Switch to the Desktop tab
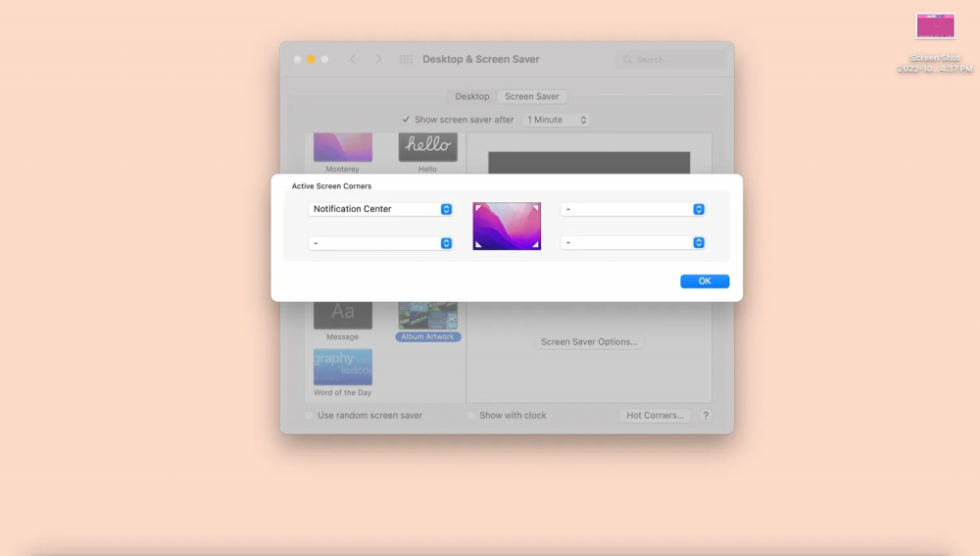The height and width of the screenshot is (556, 980). 471,97
